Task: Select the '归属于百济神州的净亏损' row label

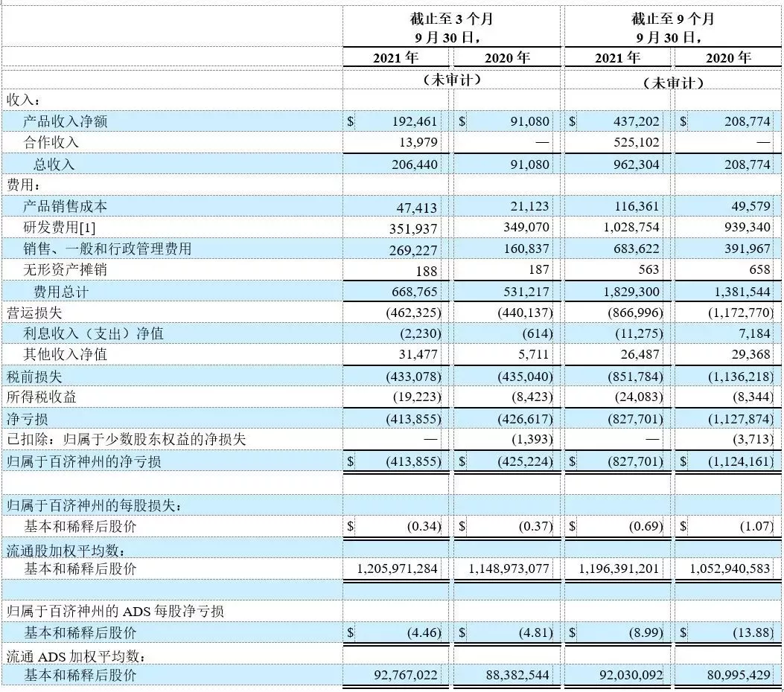Action: [x=83, y=461]
